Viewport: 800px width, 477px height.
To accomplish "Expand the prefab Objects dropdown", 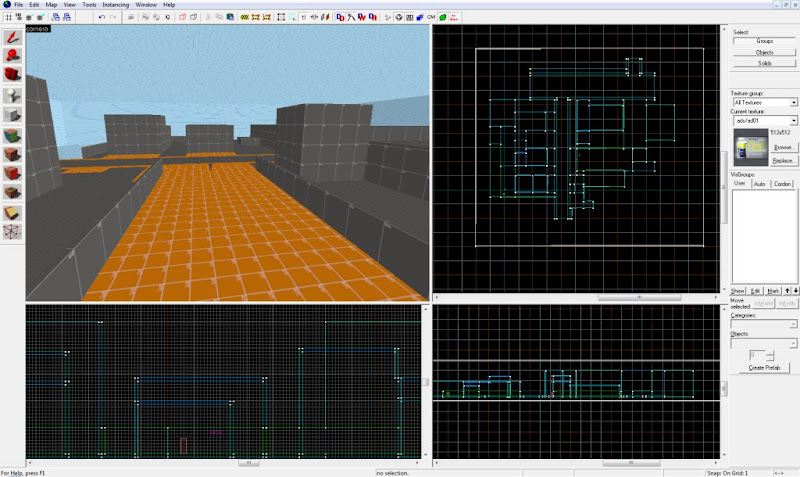I will click(793, 343).
